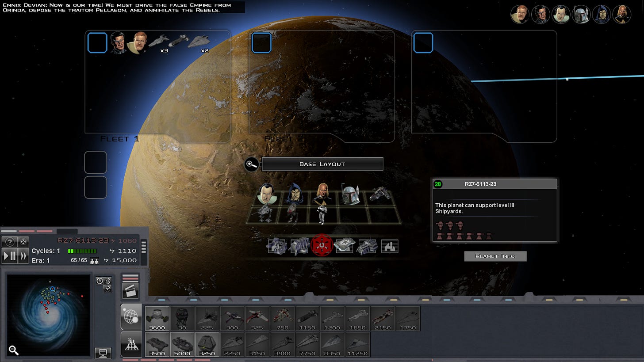Build the structure costing 3250
This screenshot has height=362, width=644.
pos(207,344)
